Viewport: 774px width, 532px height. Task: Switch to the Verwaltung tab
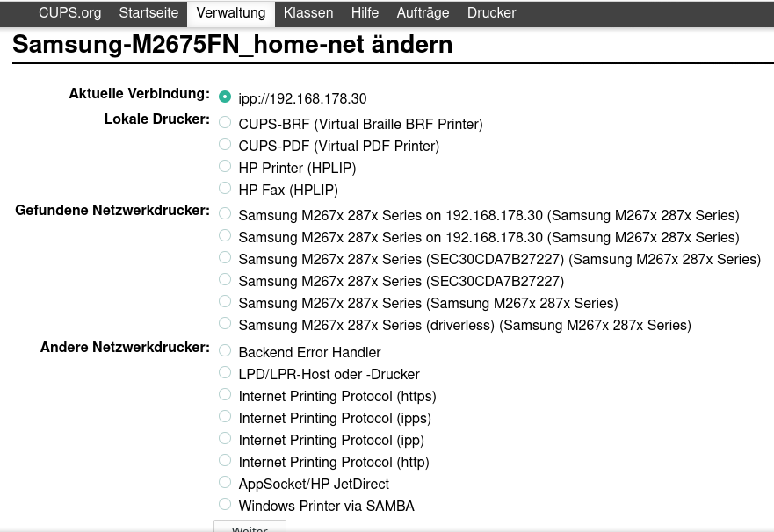[x=231, y=13]
